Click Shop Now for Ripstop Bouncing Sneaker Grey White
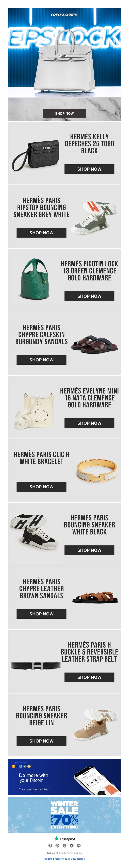This screenshot has width=129, height=868. pyautogui.click(x=41, y=233)
